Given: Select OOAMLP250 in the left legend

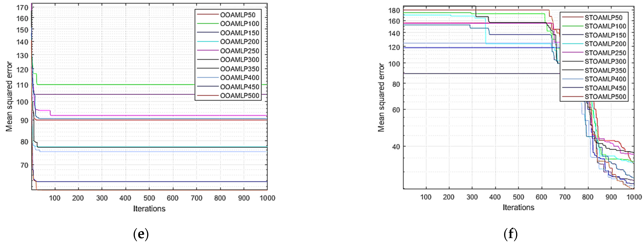Looking at the screenshot, I should pos(240,51).
